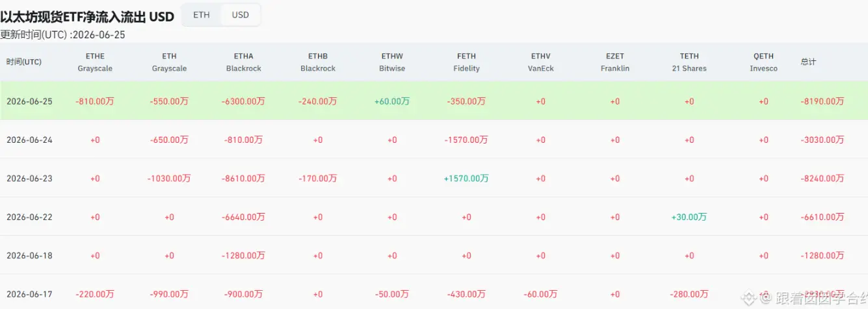
Task: Click the ETHV VanEck column header
Action: [x=541, y=62]
